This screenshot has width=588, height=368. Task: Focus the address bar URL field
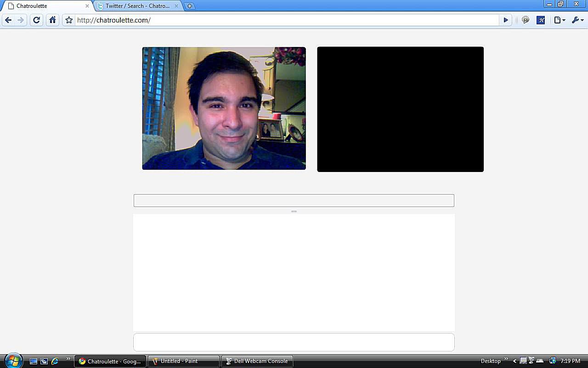[287, 20]
